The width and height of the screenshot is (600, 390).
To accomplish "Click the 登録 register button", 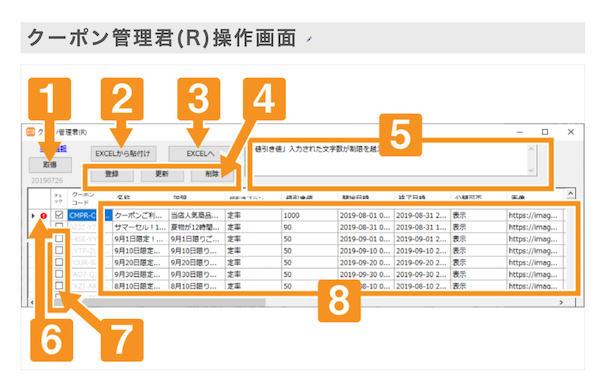I will click(x=112, y=174).
